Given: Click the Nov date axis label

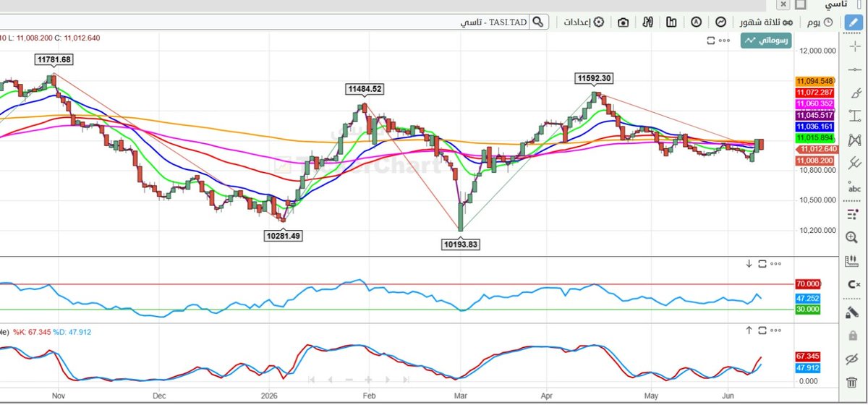Looking at the screenshot, I should [59, 396].
